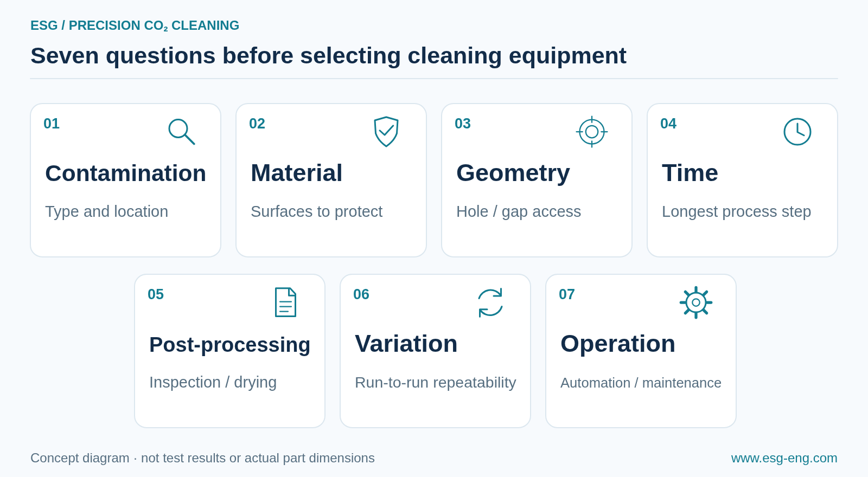The width and height of the screenshot is (868, 477).
Task: Click the number 04 label
Action: [668, 124]
